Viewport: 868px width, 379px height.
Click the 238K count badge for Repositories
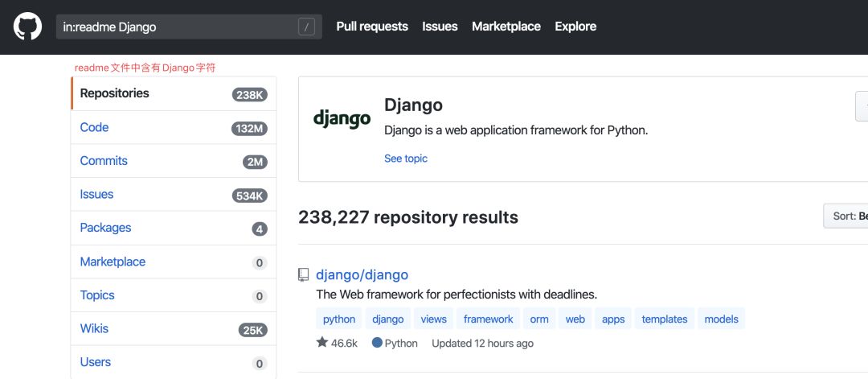coord(250,95)
